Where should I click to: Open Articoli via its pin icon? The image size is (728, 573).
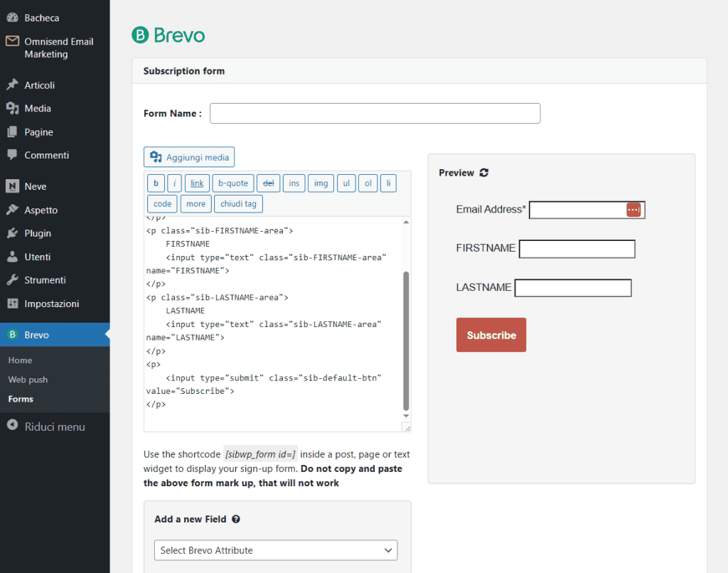click(x=13, y=85)
